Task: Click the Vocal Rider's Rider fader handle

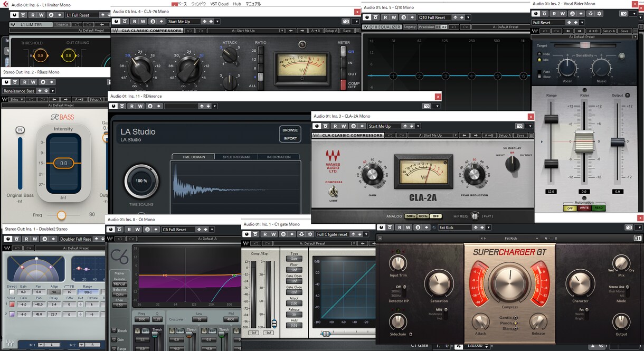Action: coord(584,143)
